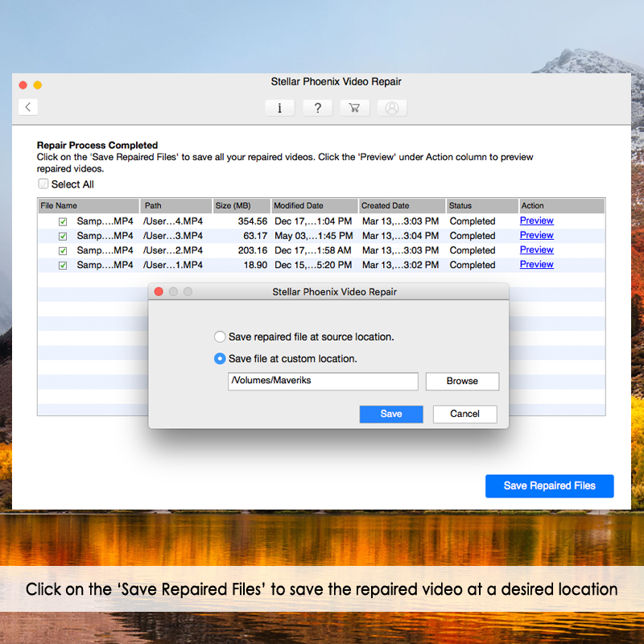Viewport: 644px width, 644px height.
Task: Click the size value 18.90
Action: coord(255,265)
